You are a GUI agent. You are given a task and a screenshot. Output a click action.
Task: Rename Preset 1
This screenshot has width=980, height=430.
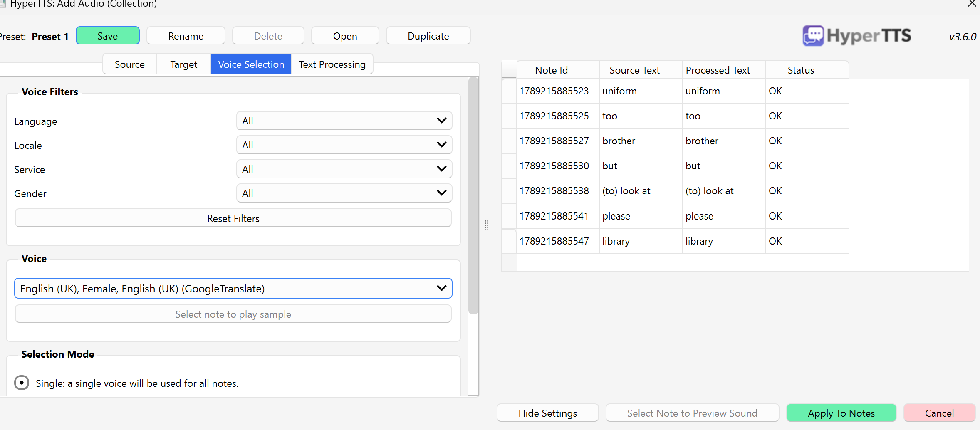pyautogui.click(x=186, y=36)
